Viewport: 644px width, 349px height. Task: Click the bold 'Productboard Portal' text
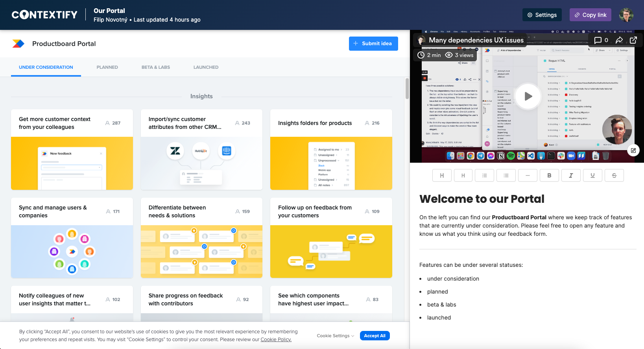pos(519,217)
